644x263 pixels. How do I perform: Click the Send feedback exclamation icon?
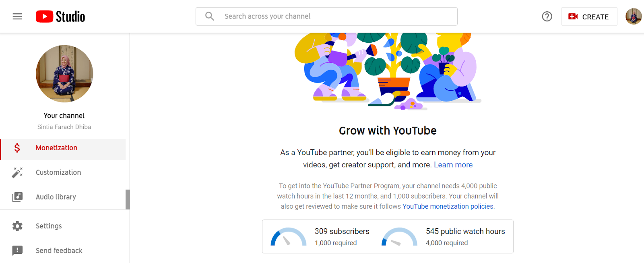[17, 251]
